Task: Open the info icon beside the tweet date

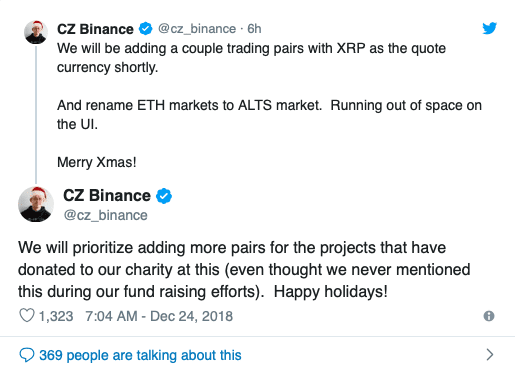Action: click(x=489, y=316)
